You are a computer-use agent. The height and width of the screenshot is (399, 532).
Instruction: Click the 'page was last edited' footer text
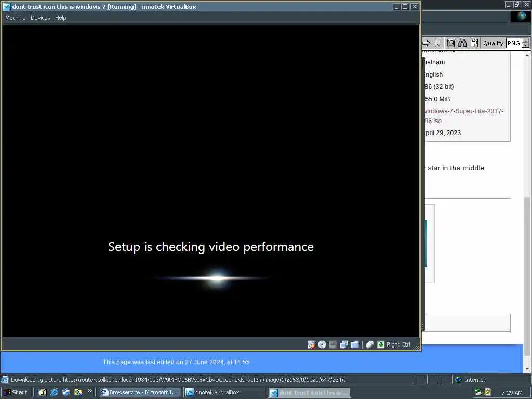[177, 362]
